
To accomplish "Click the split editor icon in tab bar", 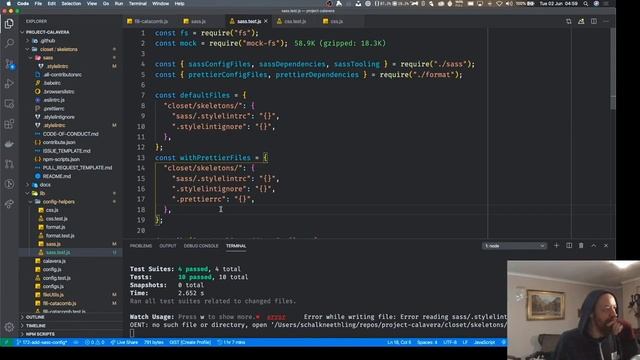I will 593,21.
